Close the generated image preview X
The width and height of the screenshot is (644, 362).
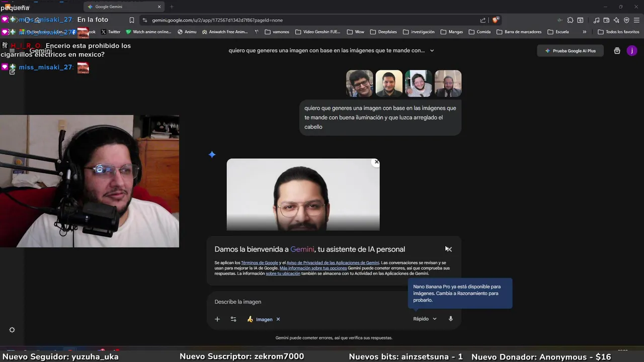pos(376,162)
